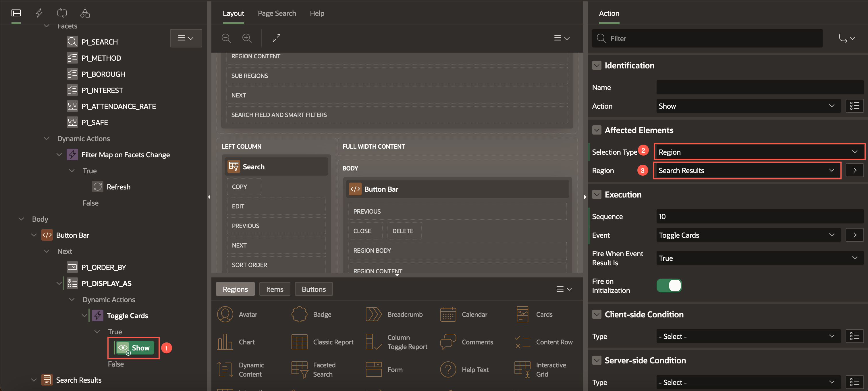
Task: Select the Calendar region icon in gallery
Action: (x=448, y=314)
